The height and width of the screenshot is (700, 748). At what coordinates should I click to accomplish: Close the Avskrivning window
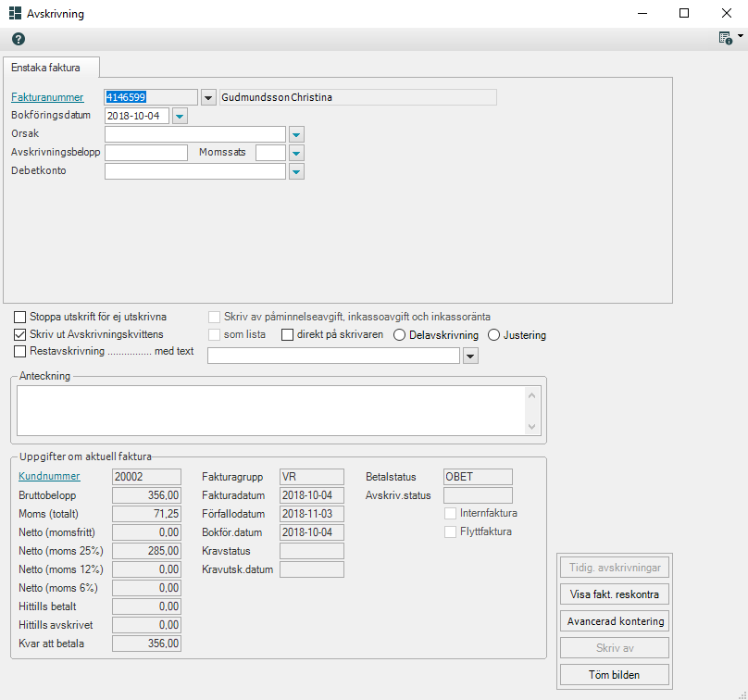pos(727,13)
